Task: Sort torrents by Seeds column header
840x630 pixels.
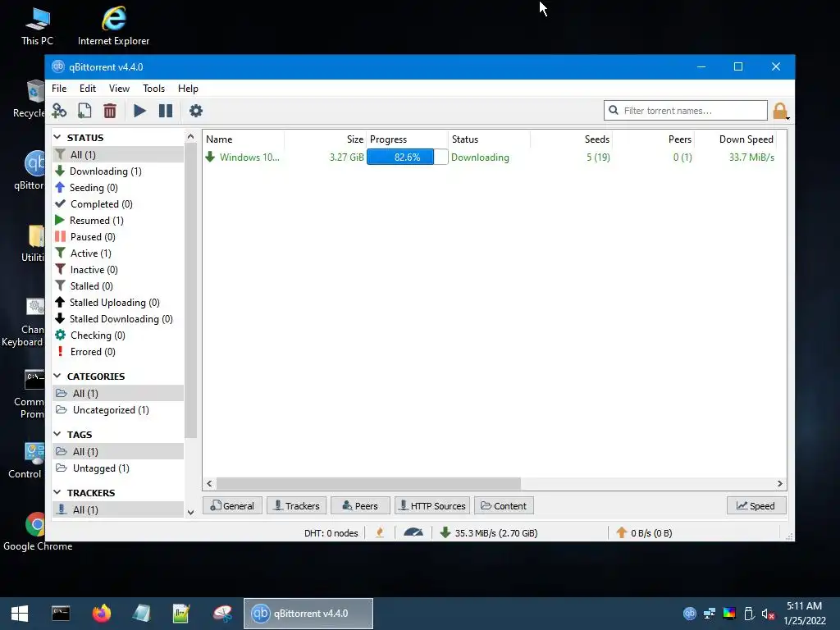Action: [572, 139]
